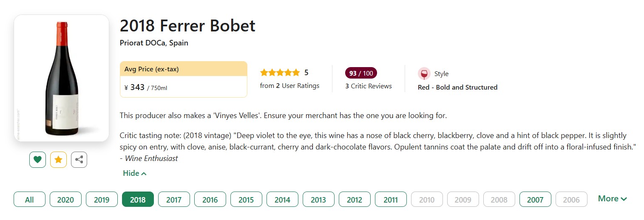Choose the 2014 vintage button

[x=282, y=200]
